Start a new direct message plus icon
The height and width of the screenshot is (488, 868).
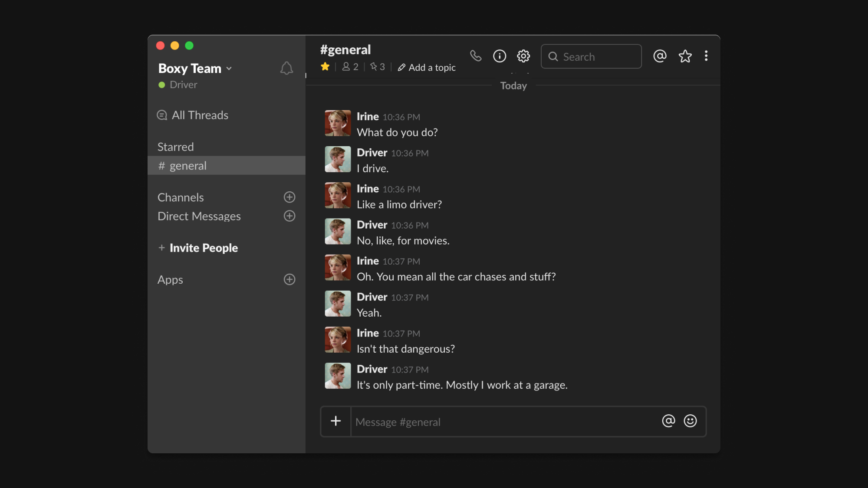[289, 216]
